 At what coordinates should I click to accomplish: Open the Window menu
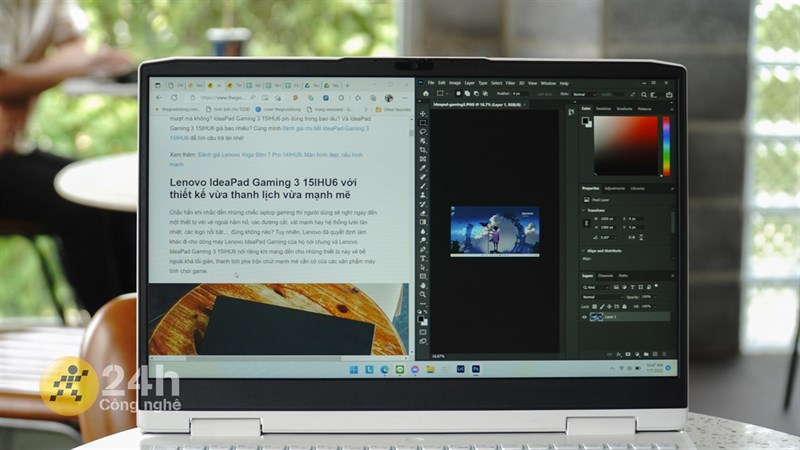548,83
